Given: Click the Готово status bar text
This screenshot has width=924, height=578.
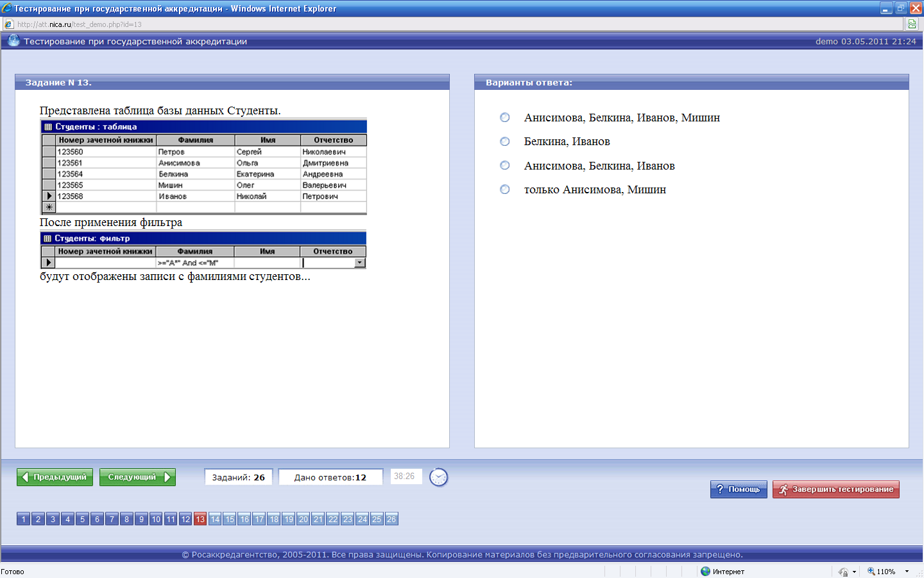Looking at the screenshot, I should pos(13,572).
